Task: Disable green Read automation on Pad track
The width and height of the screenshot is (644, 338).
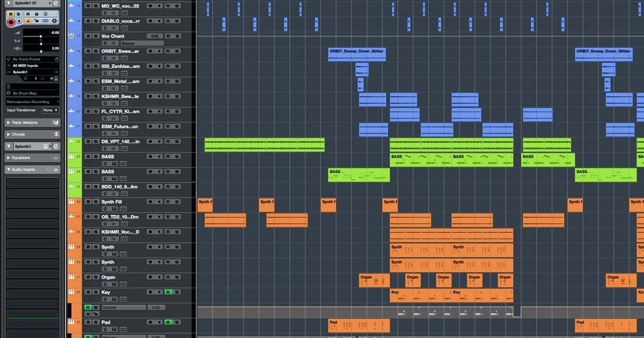Action: coord(167,322)
